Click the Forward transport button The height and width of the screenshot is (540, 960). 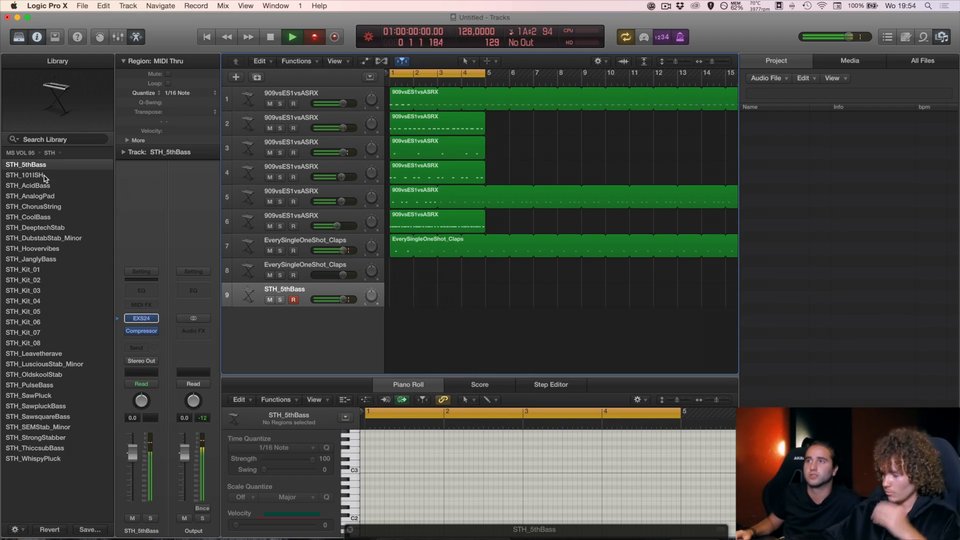248,37
